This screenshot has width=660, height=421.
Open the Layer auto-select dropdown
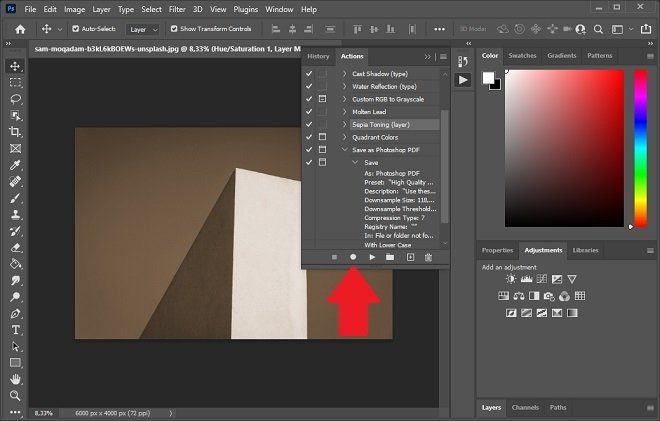click(143, 29)
